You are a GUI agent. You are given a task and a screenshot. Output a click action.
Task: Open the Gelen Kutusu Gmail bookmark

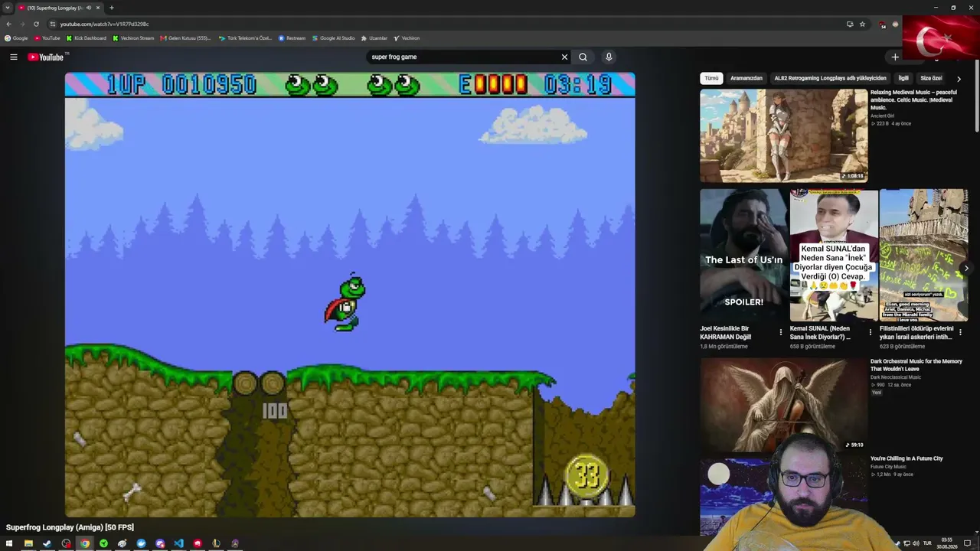point(185,37)
